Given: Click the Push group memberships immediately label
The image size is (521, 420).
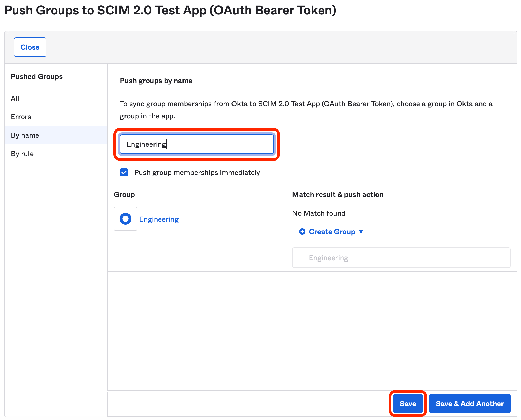Looking at the screenshot, I should 197,172.
